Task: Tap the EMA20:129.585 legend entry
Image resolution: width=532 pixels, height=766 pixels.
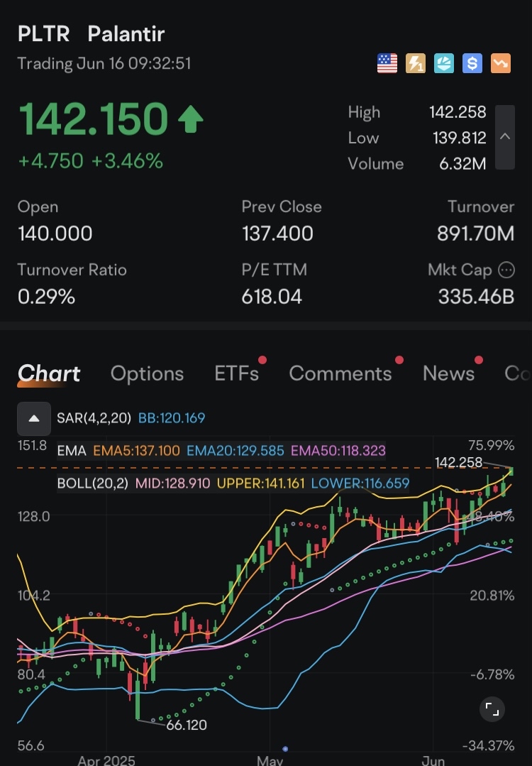Action: (235, 450)
